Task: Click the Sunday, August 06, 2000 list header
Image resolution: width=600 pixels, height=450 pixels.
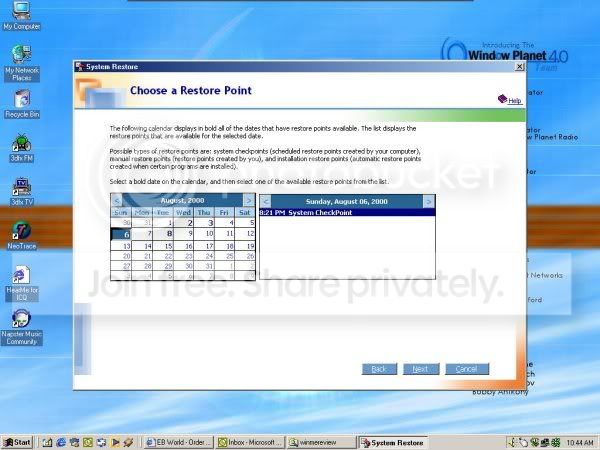Action: tap(347, 201)
